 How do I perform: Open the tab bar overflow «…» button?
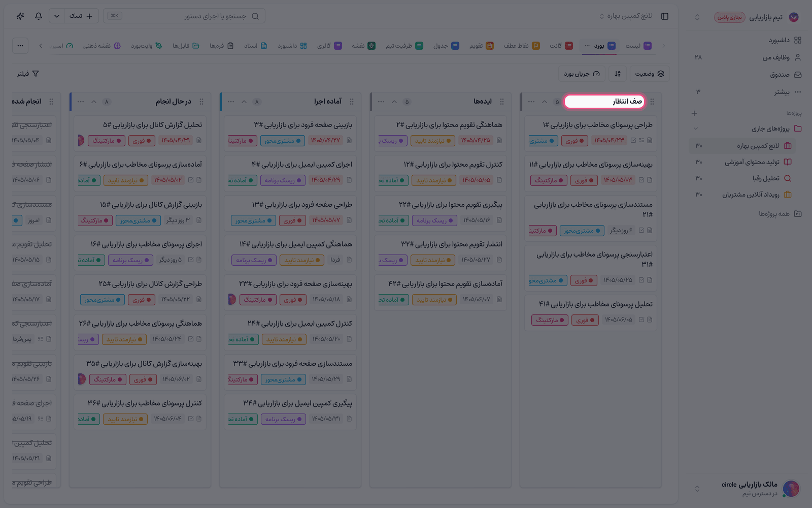tap(20, 46)
